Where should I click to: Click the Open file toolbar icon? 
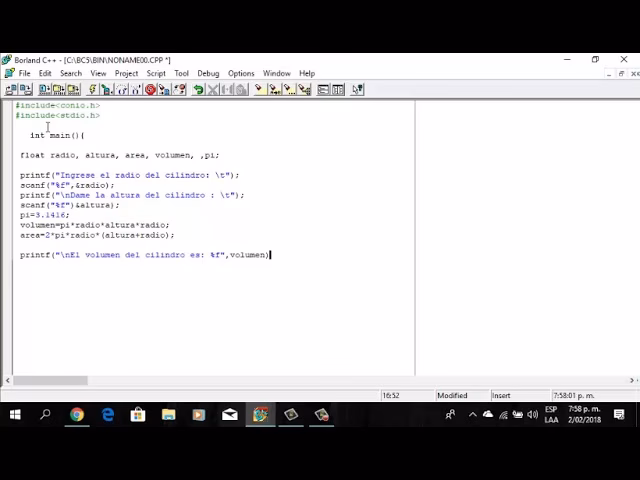pyautogui.click(x=11, y=89)
